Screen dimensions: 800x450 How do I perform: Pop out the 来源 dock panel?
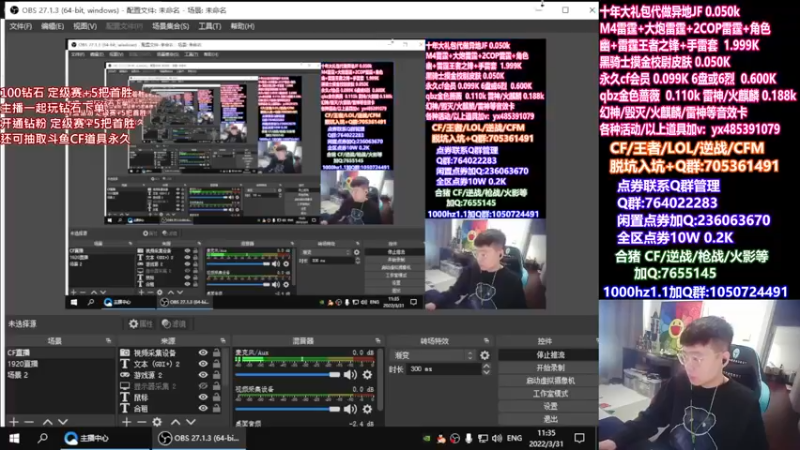223,341
